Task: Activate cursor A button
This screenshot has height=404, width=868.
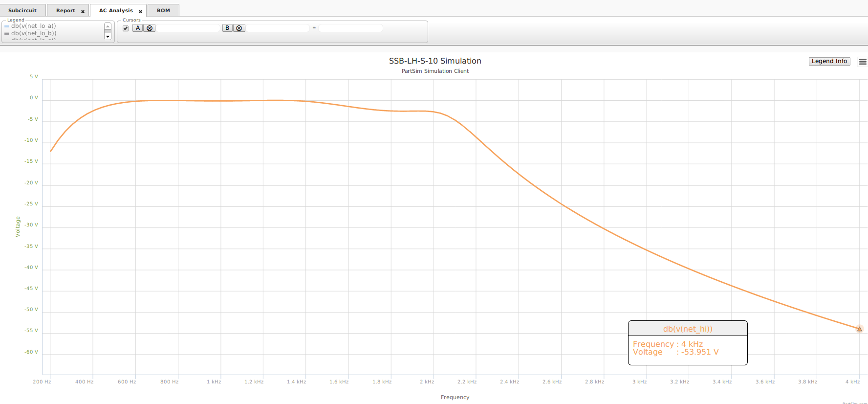Action: coord(138,28)
